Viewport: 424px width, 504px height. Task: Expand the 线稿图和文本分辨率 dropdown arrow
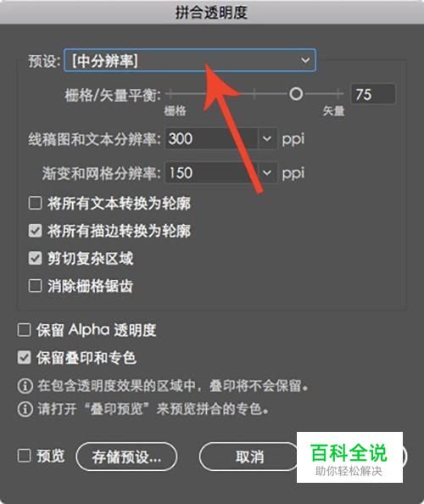point(267,138)
